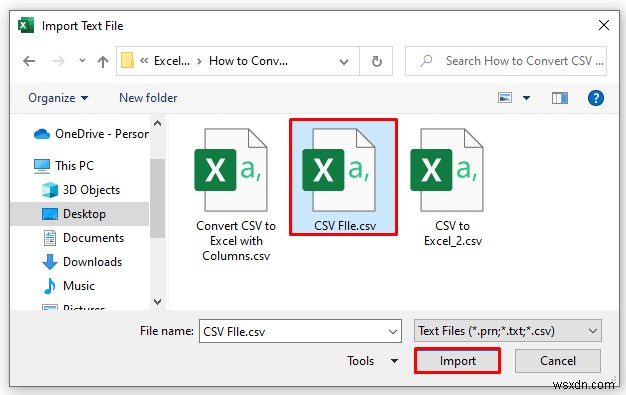The height and width of the screenshot is (395, 626).
Task: Open the Organize menu
Action: [58, 98]
